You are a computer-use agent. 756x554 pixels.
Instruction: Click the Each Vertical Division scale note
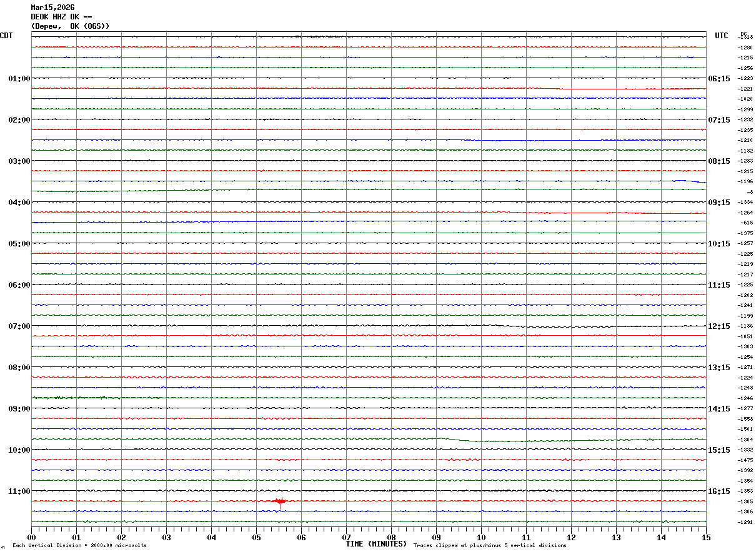[79, 546]
